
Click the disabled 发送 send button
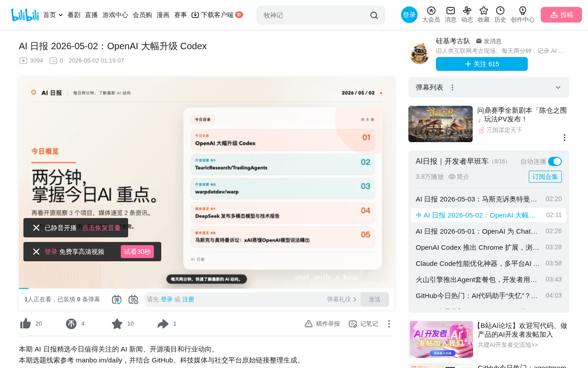coord(375,299)
